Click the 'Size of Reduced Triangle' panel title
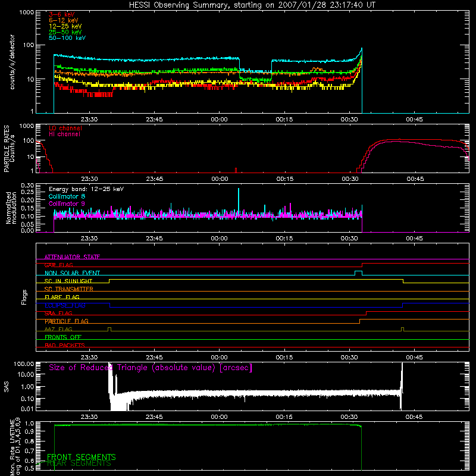Image resolution: width=476 pixels, height=476 pixels. (151, 368)
